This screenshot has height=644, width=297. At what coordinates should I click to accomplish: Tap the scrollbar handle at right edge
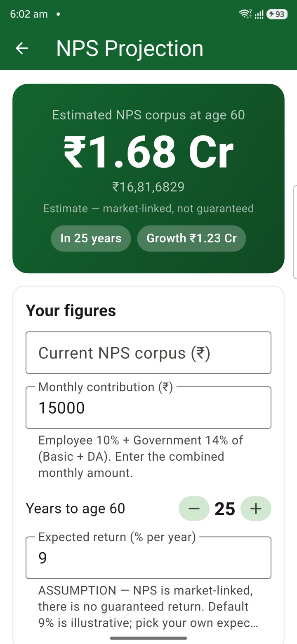(295, 232)
